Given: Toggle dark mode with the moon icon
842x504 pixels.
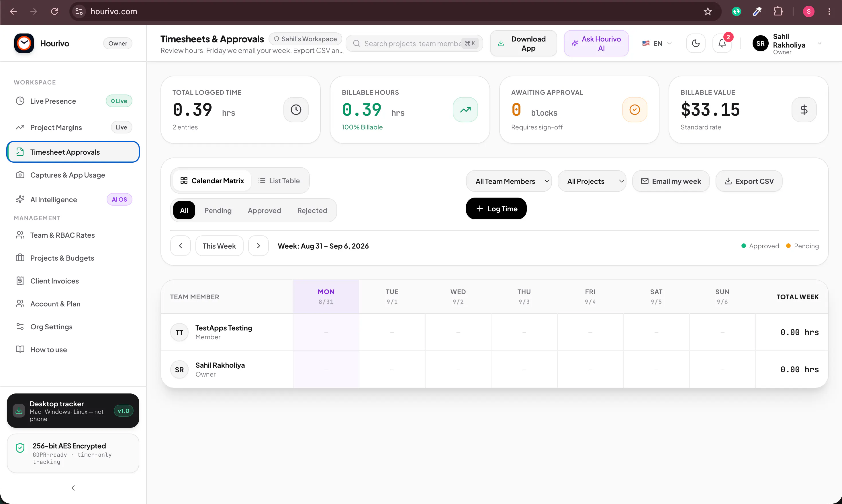Looking at the screenshot, I should (696, 43).
